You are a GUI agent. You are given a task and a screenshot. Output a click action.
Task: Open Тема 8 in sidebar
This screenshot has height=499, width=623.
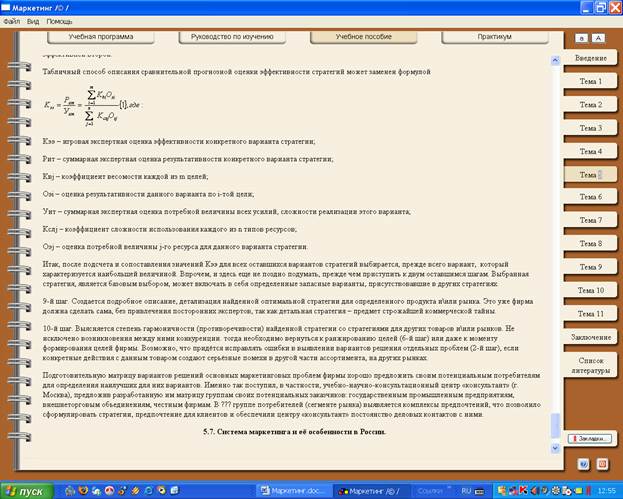[590, 244]
